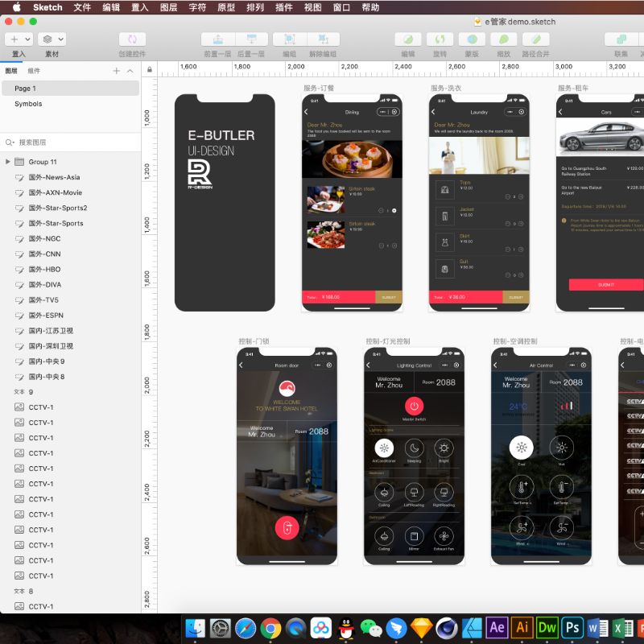Open Photoshop from the Dock
644x644 pixels.
click(572, 628)
